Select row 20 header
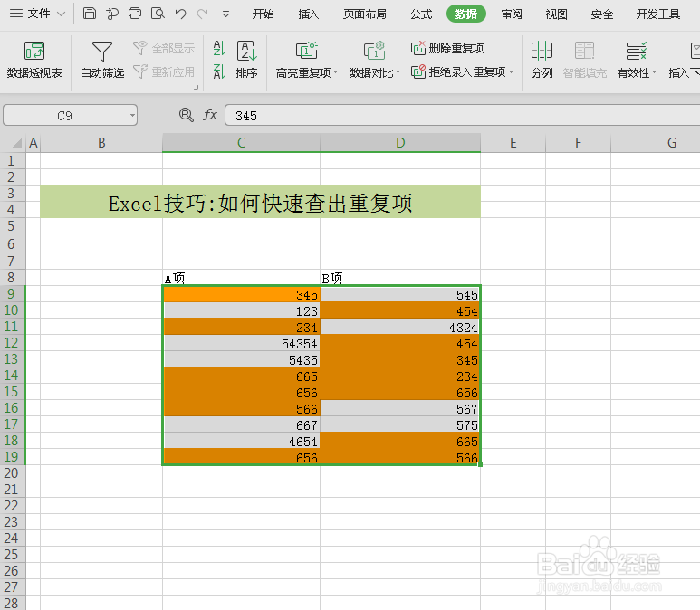Viewport: 700px width, 610px height. coord(12,473)
